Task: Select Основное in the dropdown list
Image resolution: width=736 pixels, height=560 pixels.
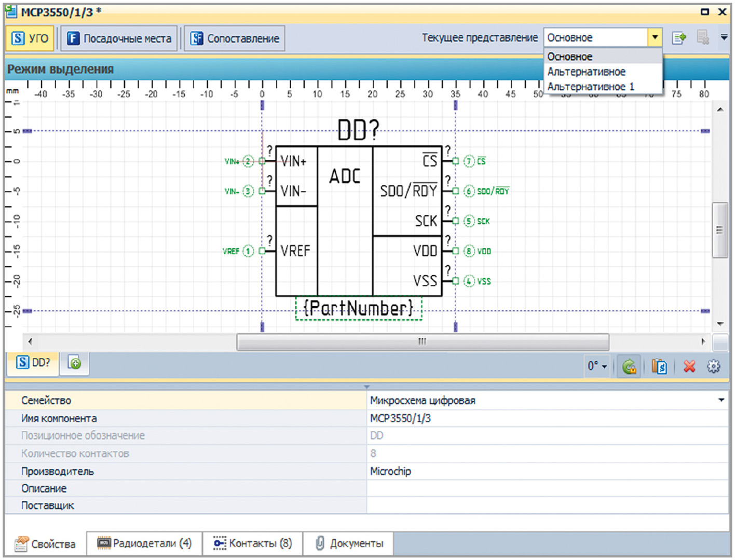Action: (603, 56)
